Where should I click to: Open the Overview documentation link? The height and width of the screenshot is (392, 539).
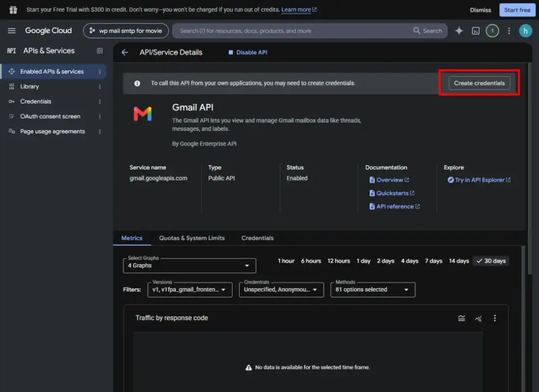tap(389, 180)
